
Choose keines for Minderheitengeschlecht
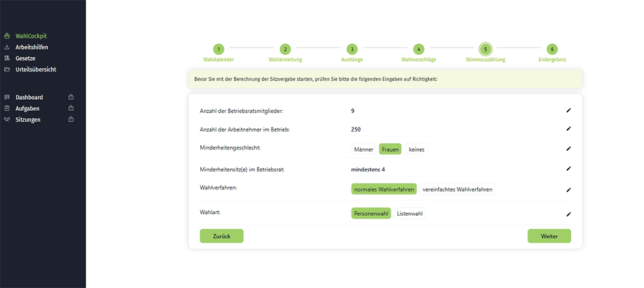[416, 149]
